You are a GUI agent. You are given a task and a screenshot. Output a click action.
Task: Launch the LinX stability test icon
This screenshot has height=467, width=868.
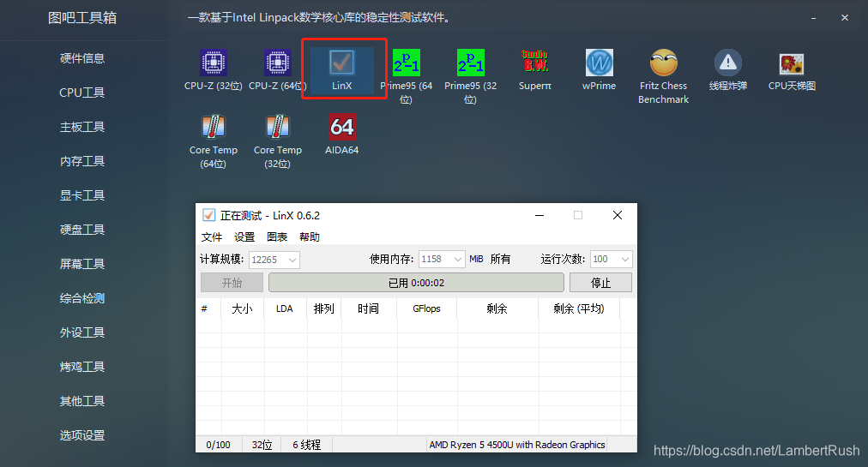pyautogui.click(x=341, y=63)
